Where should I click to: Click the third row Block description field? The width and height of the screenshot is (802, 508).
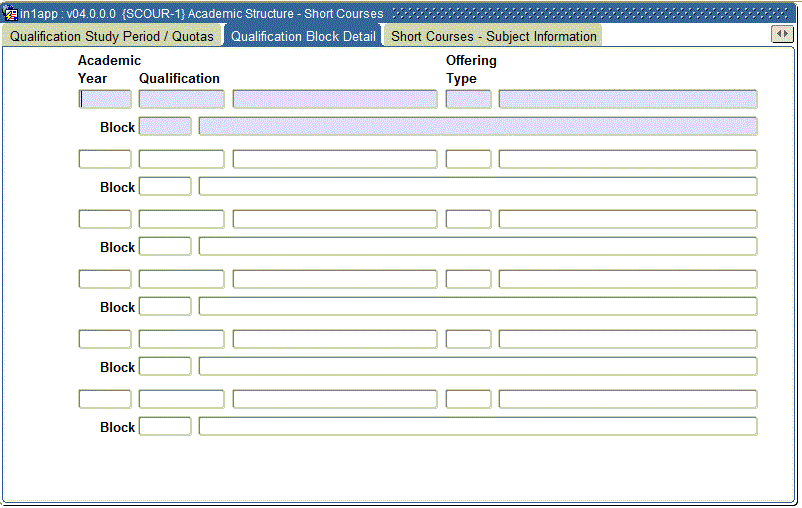[477, 246]
